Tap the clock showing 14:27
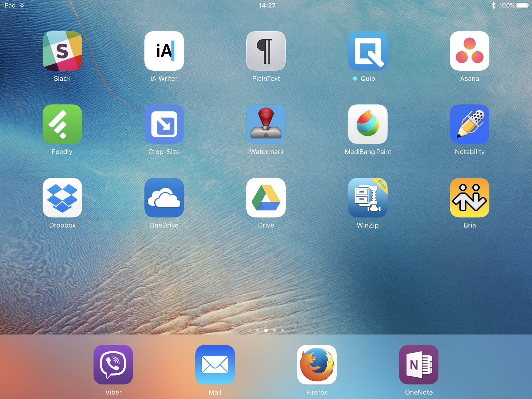 click(x=267, y=5)
